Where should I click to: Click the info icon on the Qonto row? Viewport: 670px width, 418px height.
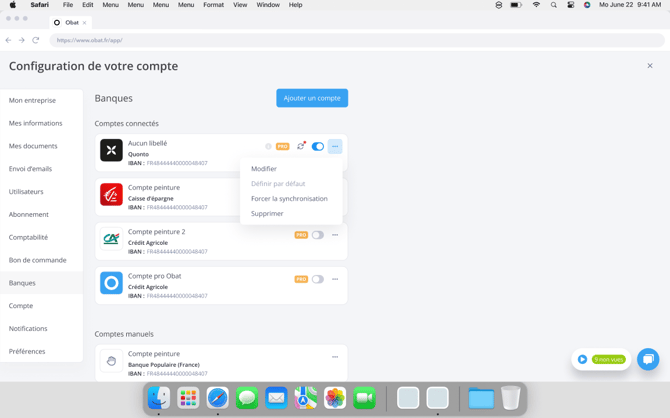click(x=268, y=147)
